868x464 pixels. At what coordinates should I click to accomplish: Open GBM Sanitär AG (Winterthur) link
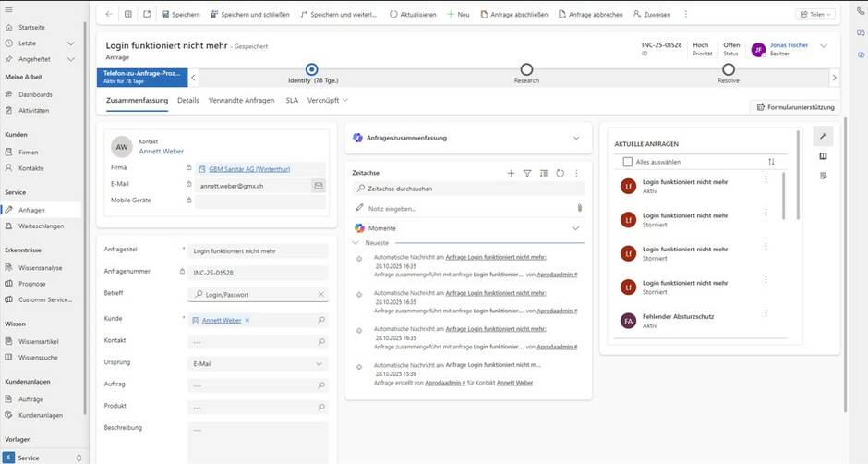point(249,169)
